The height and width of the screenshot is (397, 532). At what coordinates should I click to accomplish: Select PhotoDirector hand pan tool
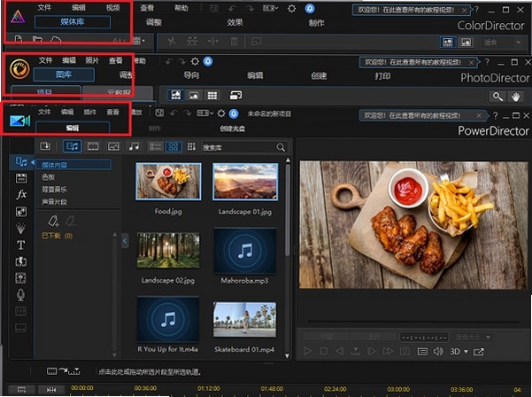pyautogui.click(x=516, y=97)
